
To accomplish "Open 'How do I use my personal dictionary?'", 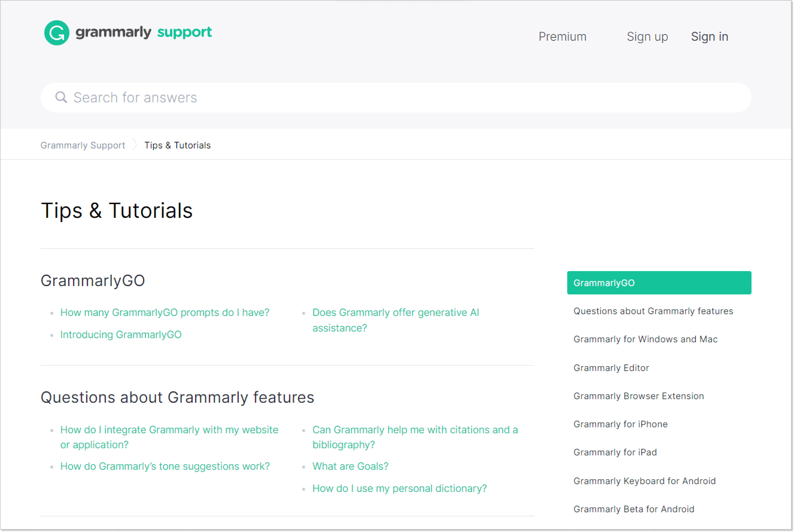I will [x=400, y=488].
